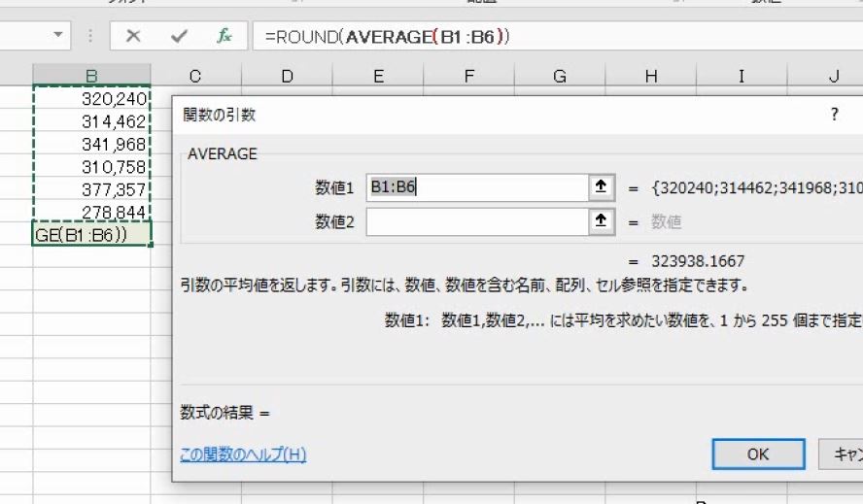Click the editing cell showing GE(B1:B6))

point(91,234)
